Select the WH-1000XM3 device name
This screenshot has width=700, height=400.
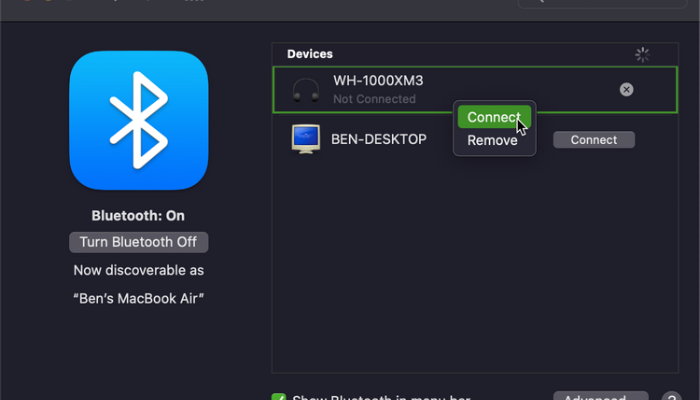[x=371, y=81]
